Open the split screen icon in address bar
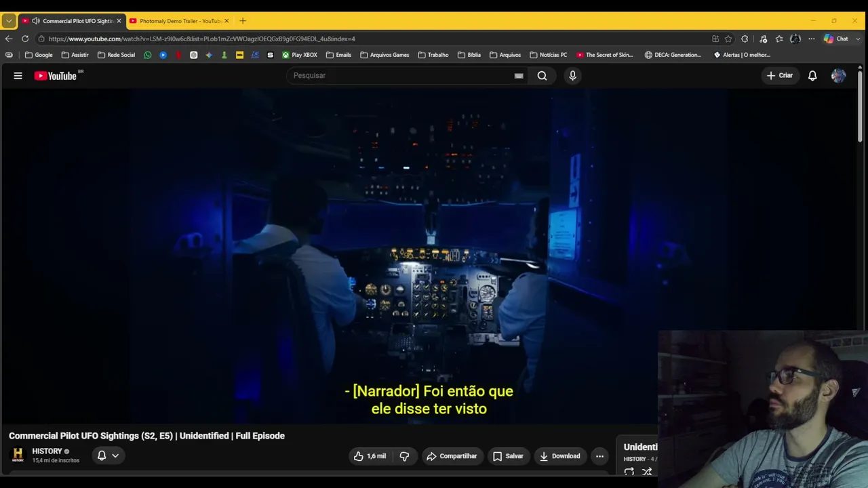 click(x=715, y=39)
